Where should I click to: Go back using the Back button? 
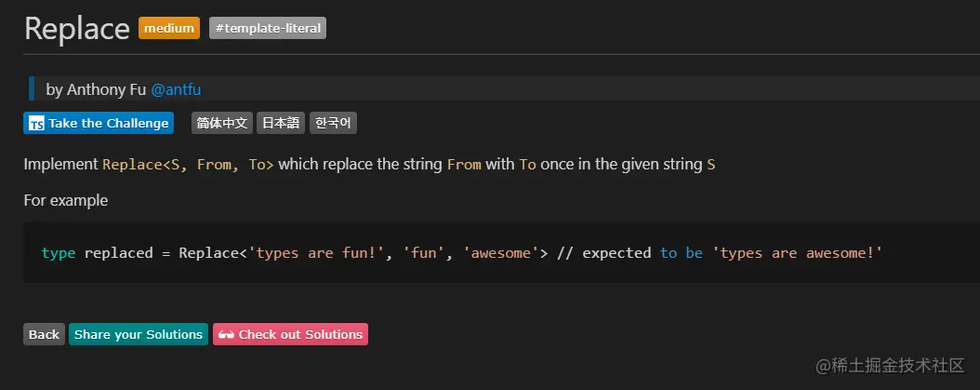[x=44, y=334]
